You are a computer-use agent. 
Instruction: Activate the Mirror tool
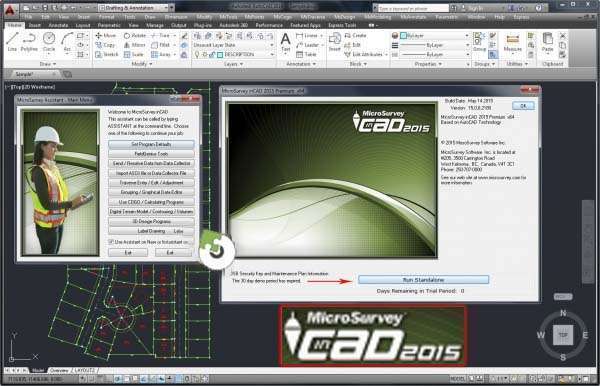coord(135,45)
